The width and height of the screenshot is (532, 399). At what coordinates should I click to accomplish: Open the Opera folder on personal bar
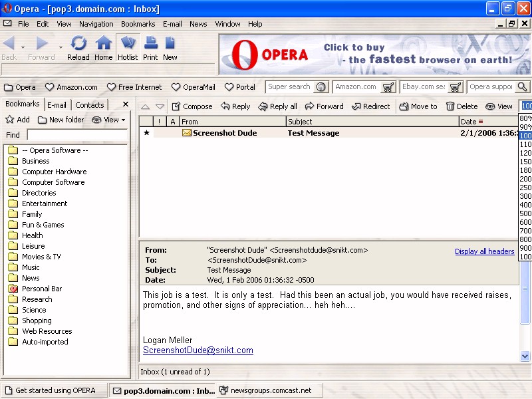20,87
